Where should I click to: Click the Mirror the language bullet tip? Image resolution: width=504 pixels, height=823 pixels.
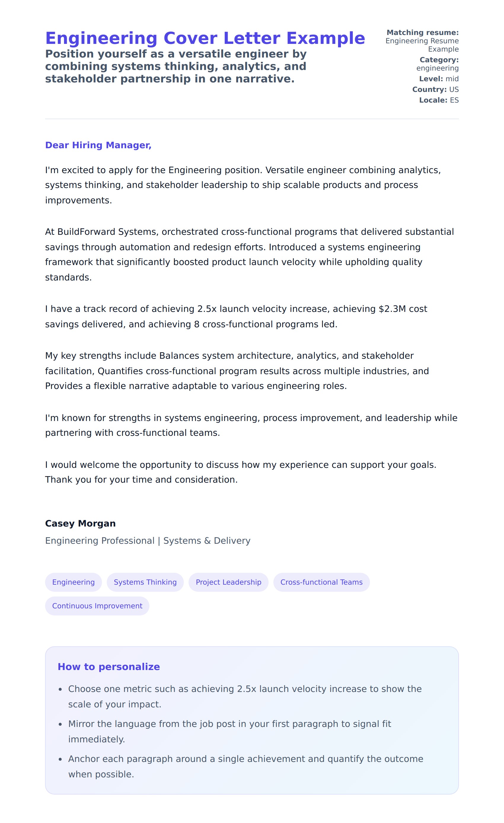point(229,731)
